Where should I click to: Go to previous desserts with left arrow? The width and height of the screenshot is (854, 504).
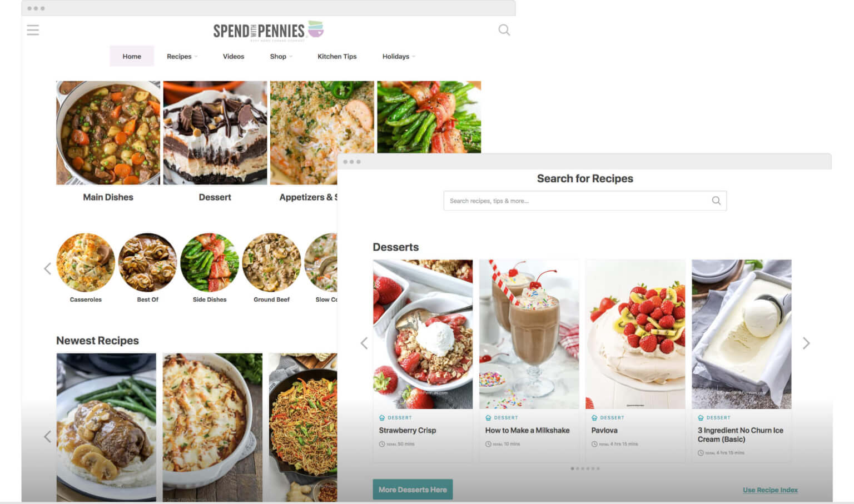tap(364, 343)
